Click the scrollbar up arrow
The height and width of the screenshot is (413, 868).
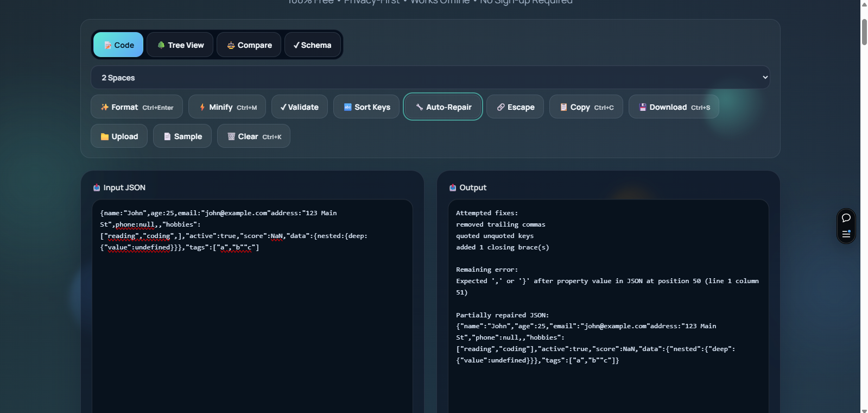coord(864,4)
